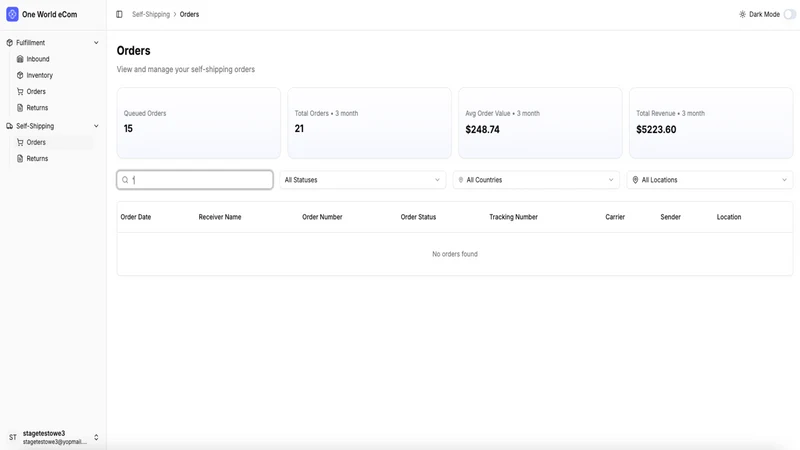
Task: Sort by the Order Date column header
Action: tap(136, 217)
